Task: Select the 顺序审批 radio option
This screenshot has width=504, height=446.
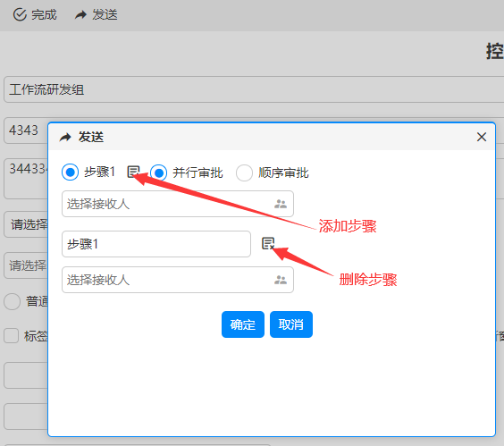Action: pyautogui.click(x=244, y=173)
